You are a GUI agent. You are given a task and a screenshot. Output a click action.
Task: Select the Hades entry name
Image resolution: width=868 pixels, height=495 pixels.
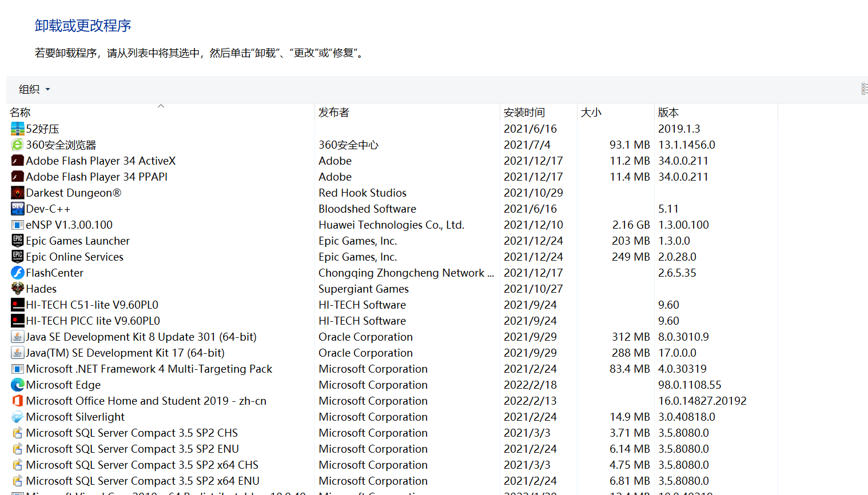[41, 289]
